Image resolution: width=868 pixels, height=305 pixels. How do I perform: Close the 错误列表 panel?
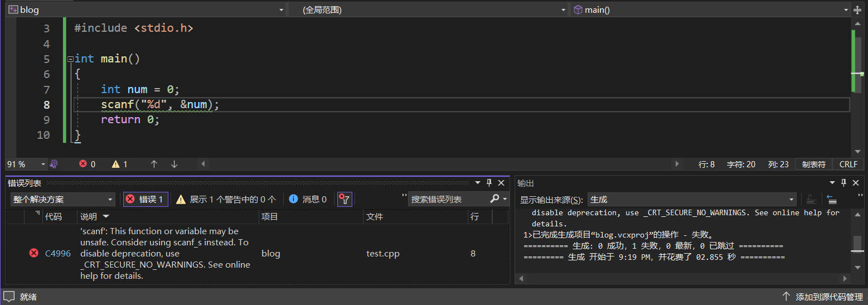(x=501, y=183)
